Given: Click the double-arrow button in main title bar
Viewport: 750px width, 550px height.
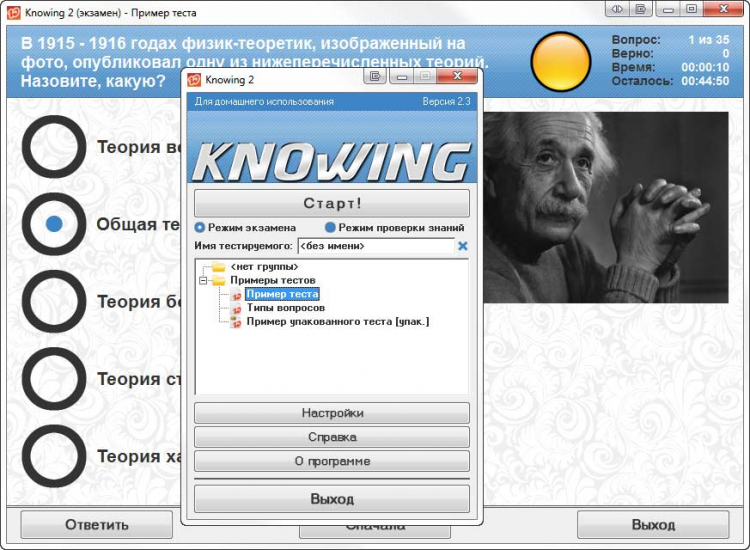Looking at the screenshot, I should [617, 11].
